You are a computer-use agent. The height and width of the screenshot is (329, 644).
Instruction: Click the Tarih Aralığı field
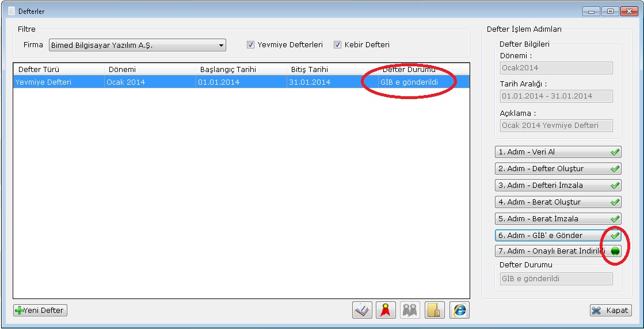point(556,96)
